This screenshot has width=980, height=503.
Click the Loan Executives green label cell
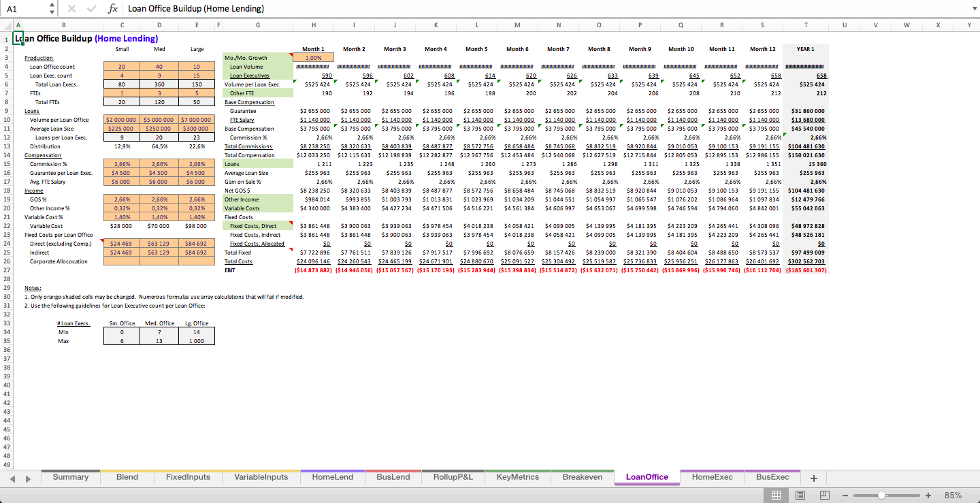click(257, 76)
